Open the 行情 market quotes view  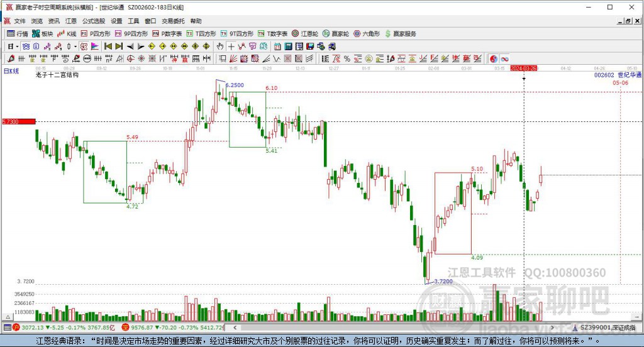click(x=18, y=34)
